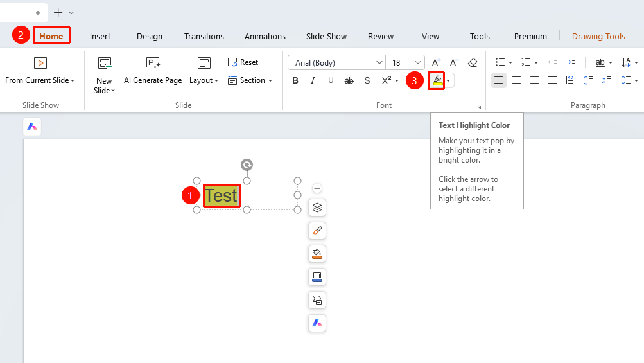Open highlight color dropdown arrow
The width and height of the screenshot is (644, 363).
point(449,80)
